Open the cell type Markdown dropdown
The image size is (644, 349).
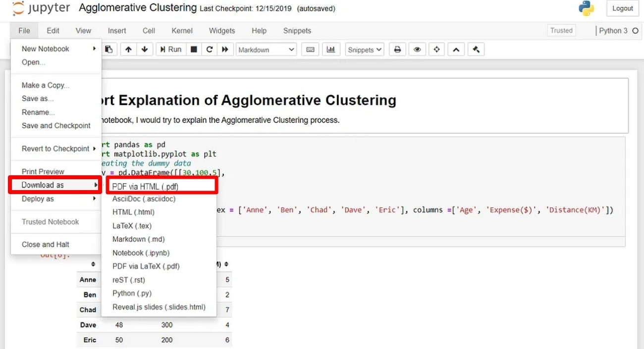point(266,50)
